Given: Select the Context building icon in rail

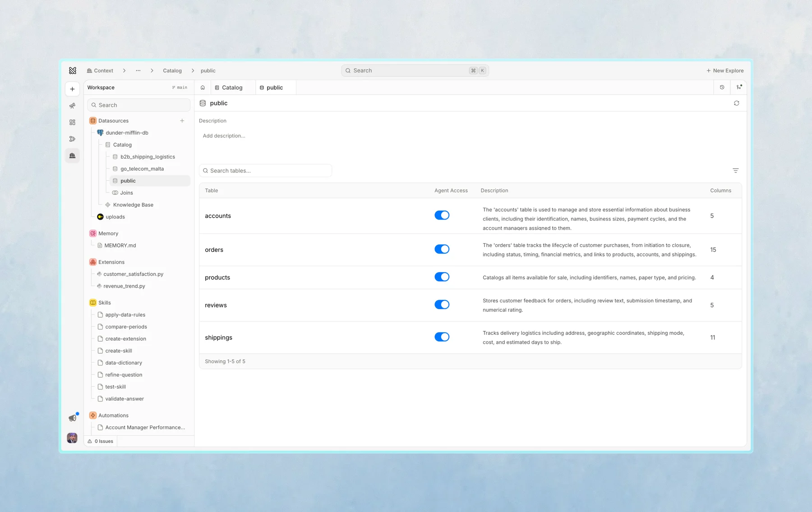Looking at the screenshot, I should tap(72, 156).
